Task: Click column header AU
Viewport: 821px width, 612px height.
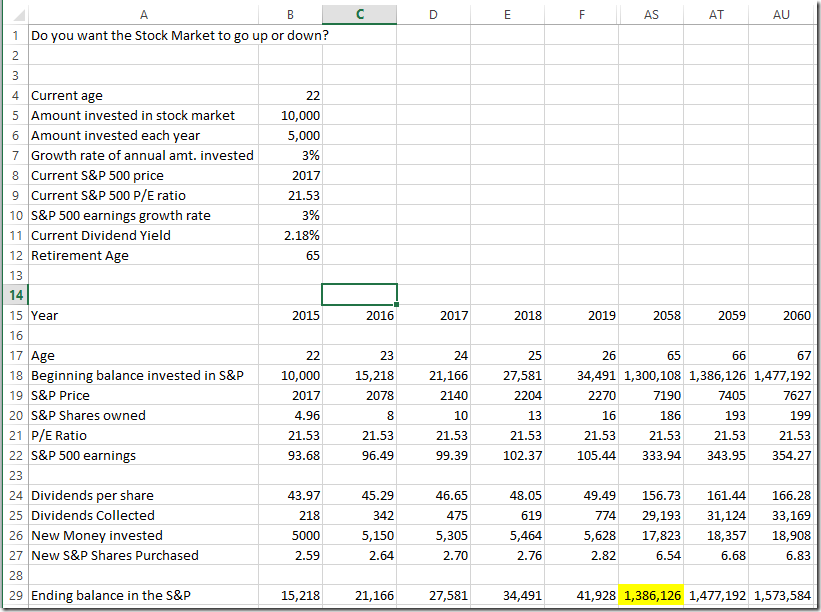Action: (x=781, y=15)
